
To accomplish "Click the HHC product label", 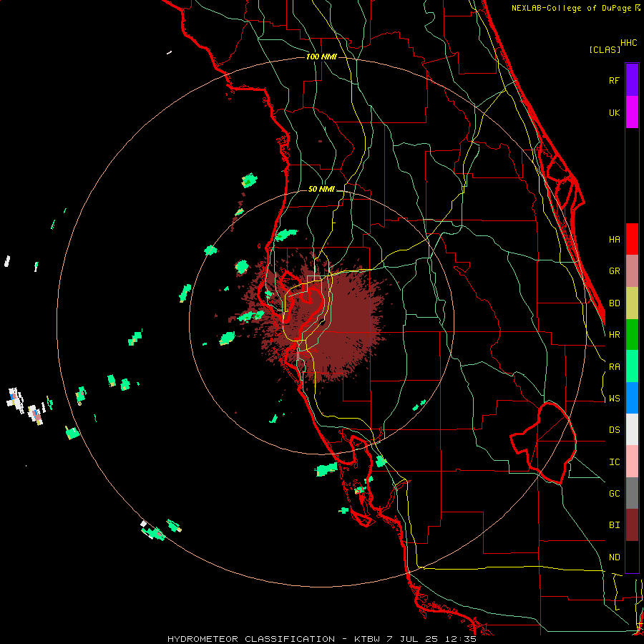I will 628,43.
